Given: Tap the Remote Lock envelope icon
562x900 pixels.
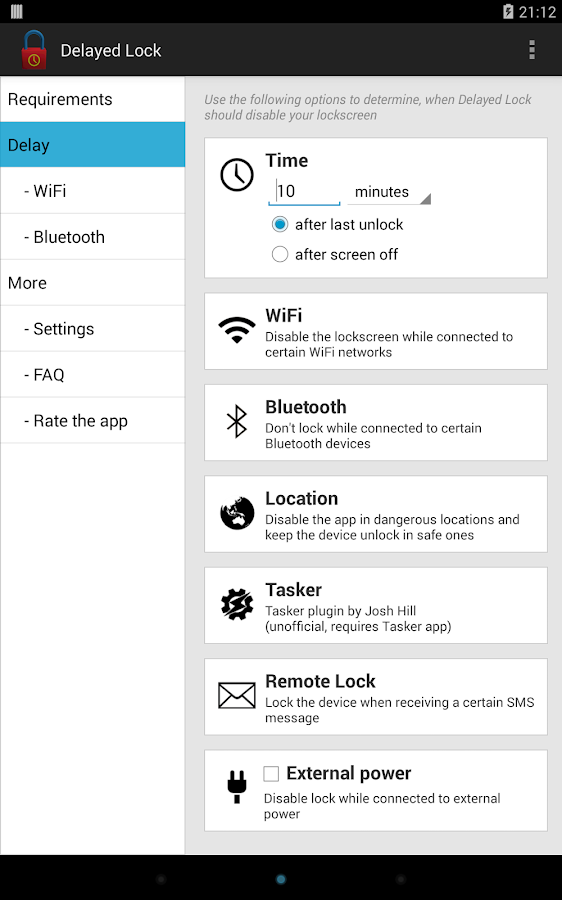Looking at the screenshot, I should pos(237,696).
